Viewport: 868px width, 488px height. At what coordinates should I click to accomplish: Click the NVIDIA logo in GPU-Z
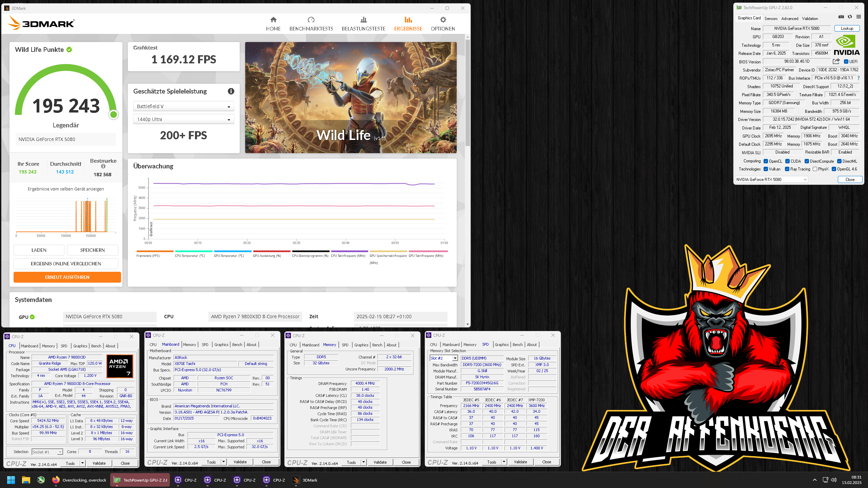click(847, 45)
